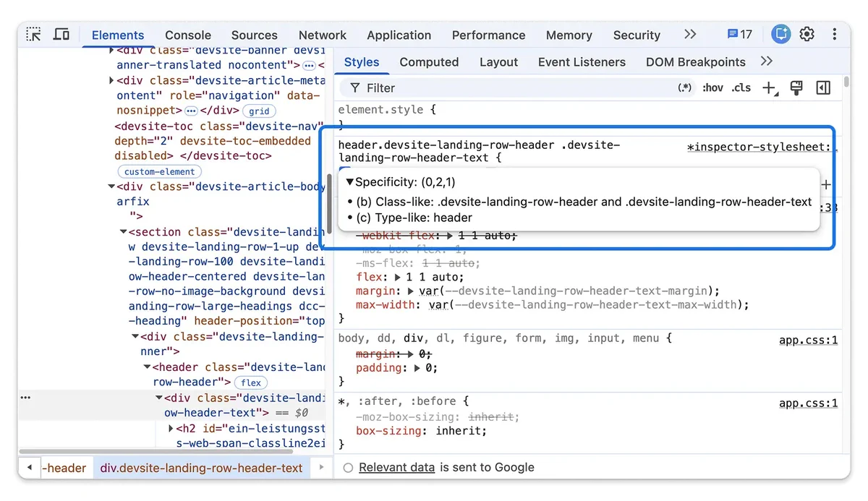Screen dimensions: 868x501
Task: Expand the struck-through margin: 0 triangle
Action: pyautogui.click(x=412, y=354)
